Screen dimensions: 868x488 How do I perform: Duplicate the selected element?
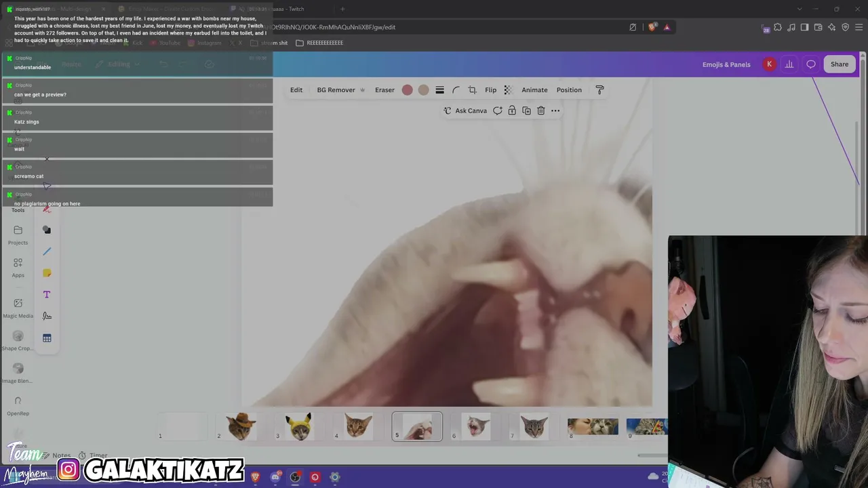[x=526, y=110]
